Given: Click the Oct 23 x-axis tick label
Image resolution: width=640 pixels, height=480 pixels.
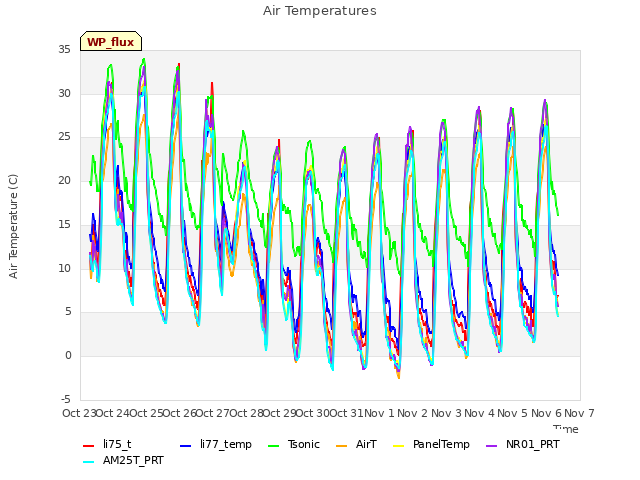Looking at the screenshot, I should 79,413.
